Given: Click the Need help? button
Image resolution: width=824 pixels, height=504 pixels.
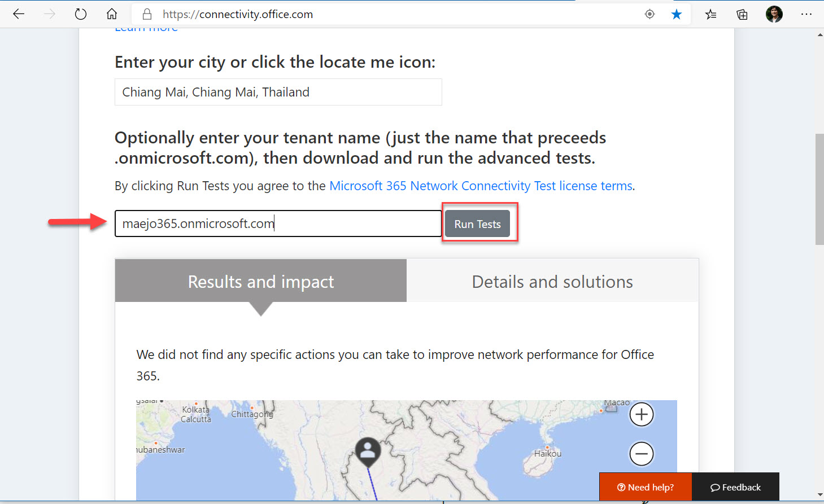Looking at the screenshot, I should pyautogui.click(x=645, y=487).
